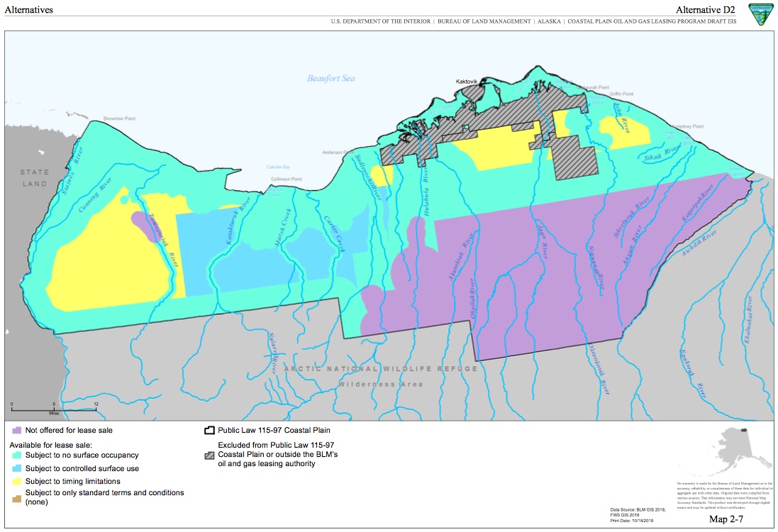The height and width of the screenshot is (532, 778).
Task: Click the 'Alternatives' header text
Action: [x=28, y=10]
